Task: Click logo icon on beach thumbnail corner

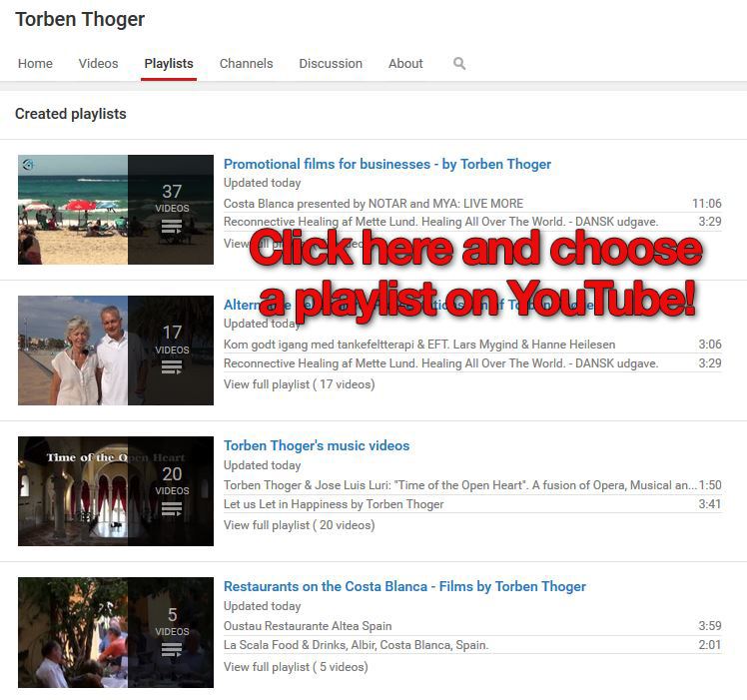Action: 28,165
